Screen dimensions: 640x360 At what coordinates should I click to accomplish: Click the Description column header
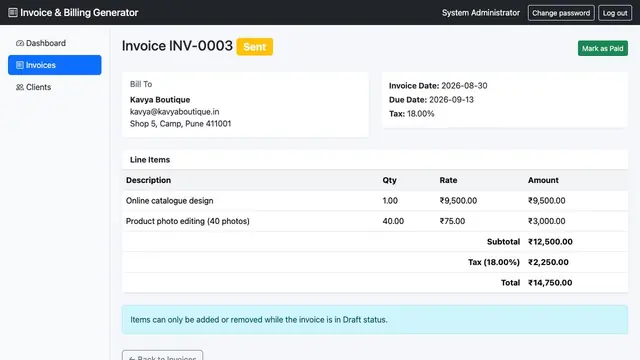tap(149, 180)
